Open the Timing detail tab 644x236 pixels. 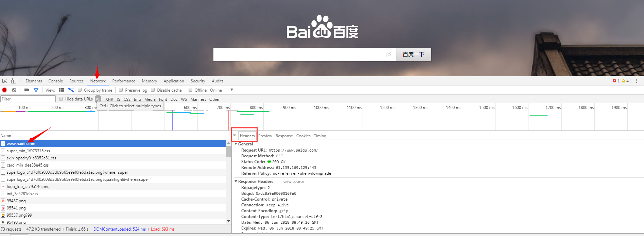[320, 136]
